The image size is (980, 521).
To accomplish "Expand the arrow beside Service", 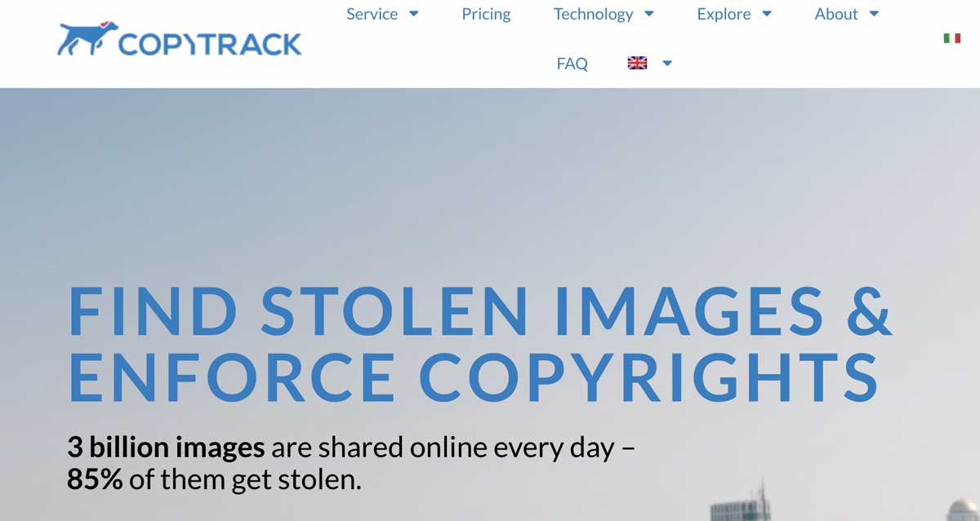I will pyautogui.click(x=413, y=14).
